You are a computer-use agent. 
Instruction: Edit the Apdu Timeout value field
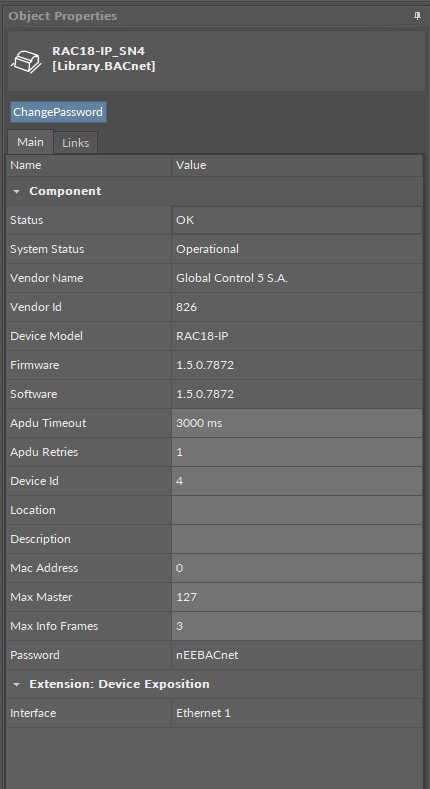pos(297,423)
